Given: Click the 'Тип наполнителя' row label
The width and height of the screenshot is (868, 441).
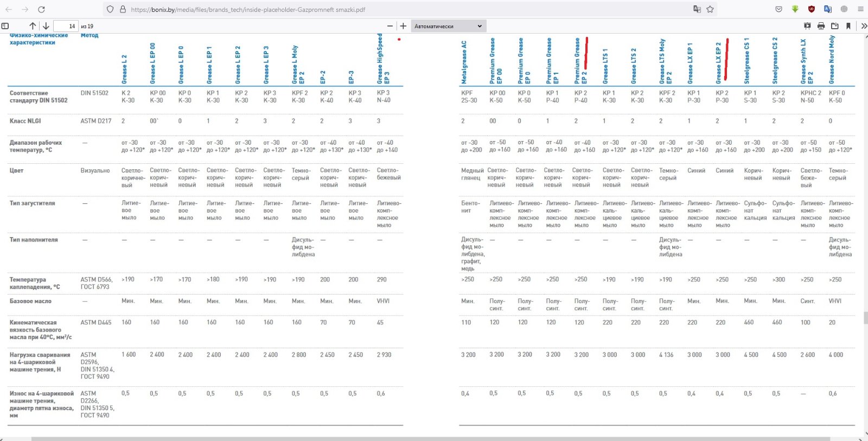Looking at the screenshot, I should (34, 240).
